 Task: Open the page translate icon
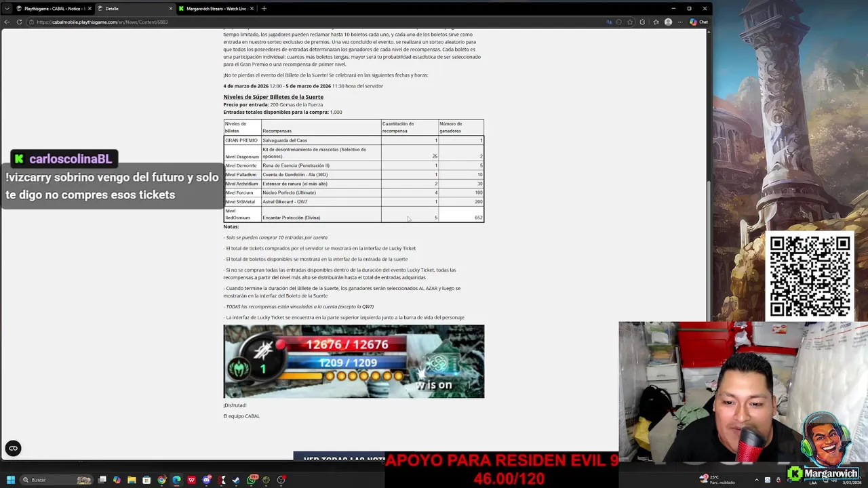point(609,22)
